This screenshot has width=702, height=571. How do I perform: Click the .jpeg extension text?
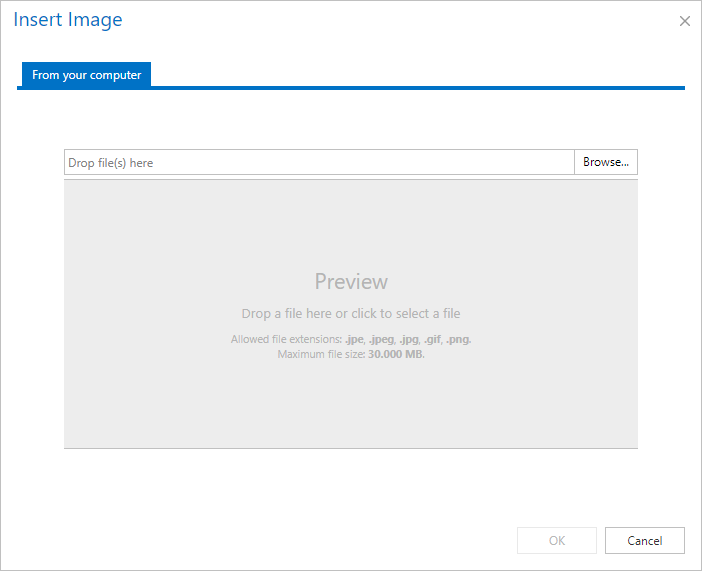381,339
